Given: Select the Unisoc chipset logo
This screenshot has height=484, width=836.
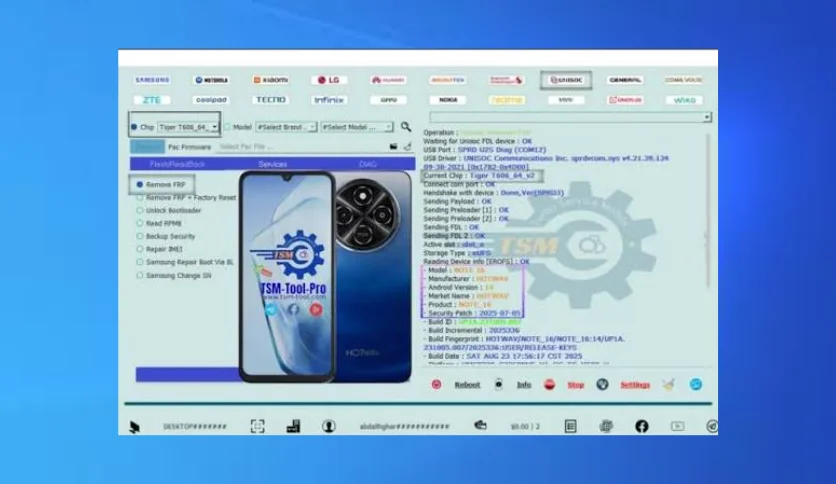Looking at the screenshot, I should tap(566, 80).
